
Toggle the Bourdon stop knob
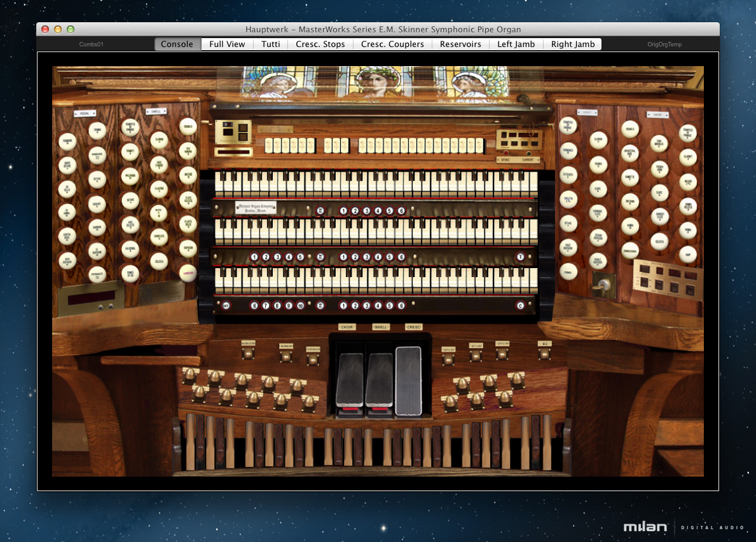pos(97,227)
